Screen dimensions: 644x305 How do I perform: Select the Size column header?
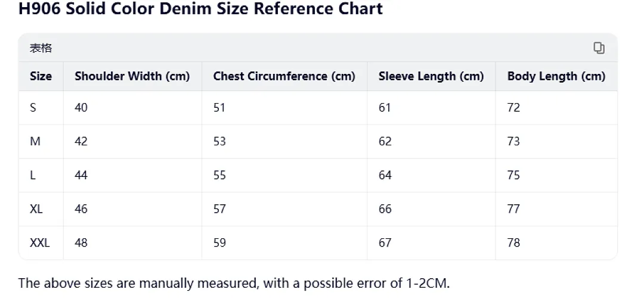coord(41,76)
